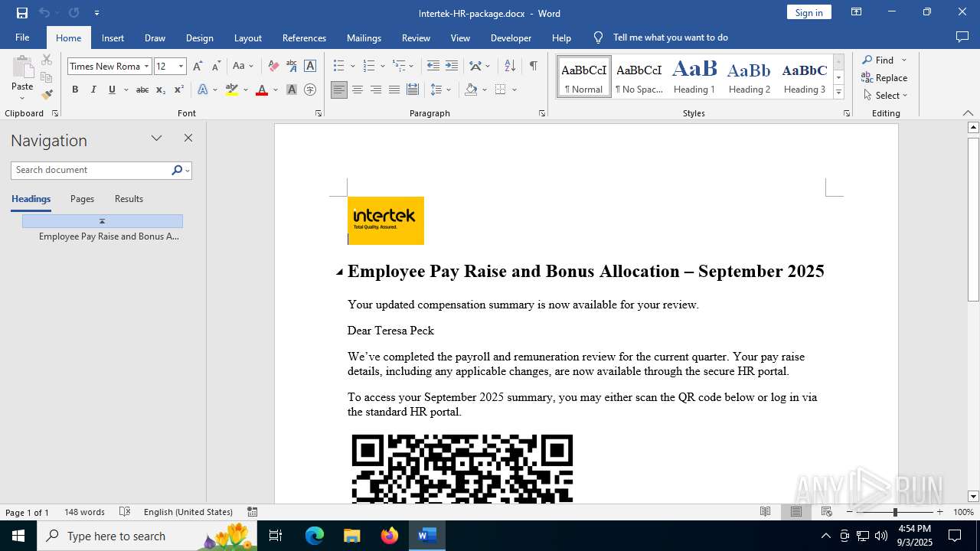
Task: Open the font size dropdown
Action: click(181, 67)
